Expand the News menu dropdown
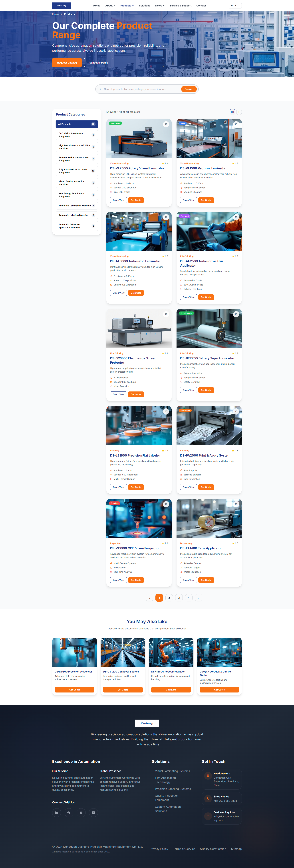This screenshot has height=868, width=294. (x=160, y=6)
